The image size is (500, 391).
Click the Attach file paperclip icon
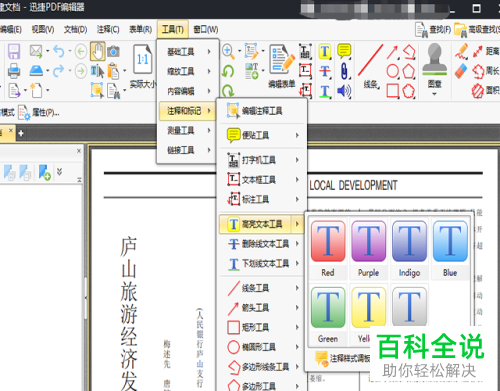pyautogui.click(x=344, y=71)
